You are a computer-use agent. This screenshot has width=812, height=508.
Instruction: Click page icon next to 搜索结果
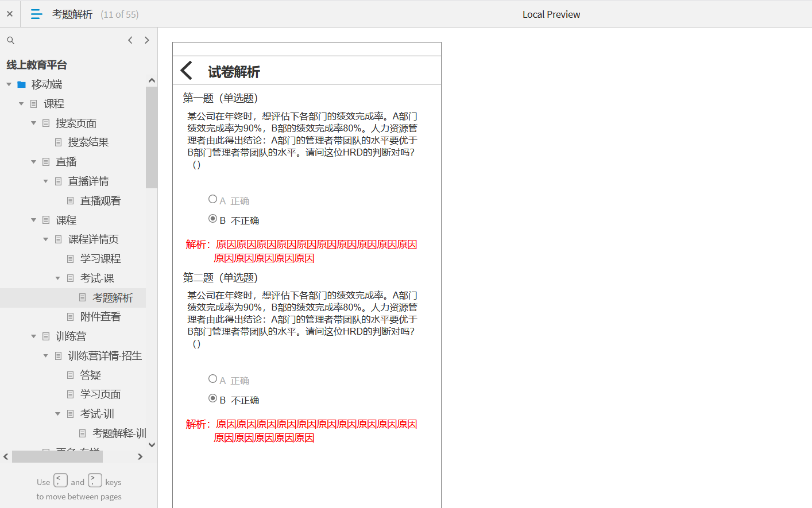[59, 142]
